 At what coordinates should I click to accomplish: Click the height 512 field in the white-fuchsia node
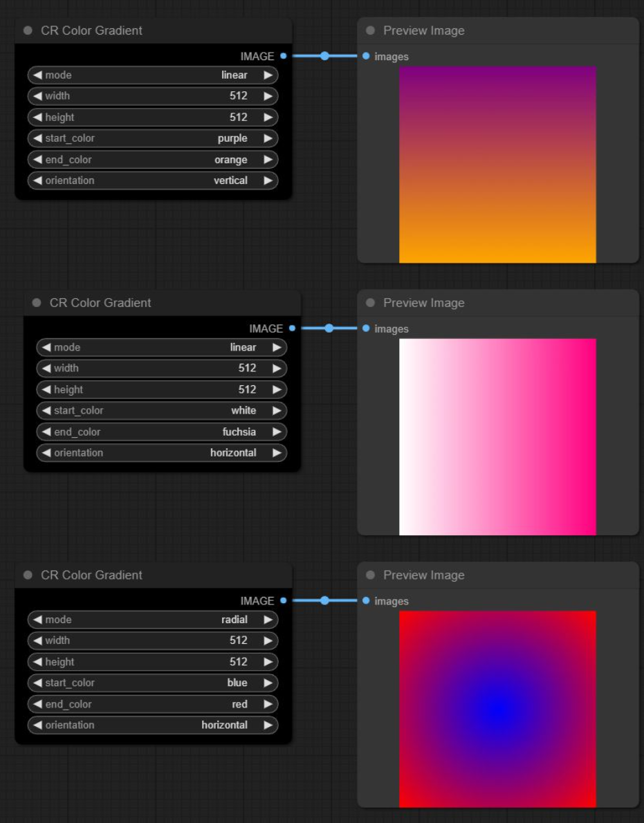[162, 389]
